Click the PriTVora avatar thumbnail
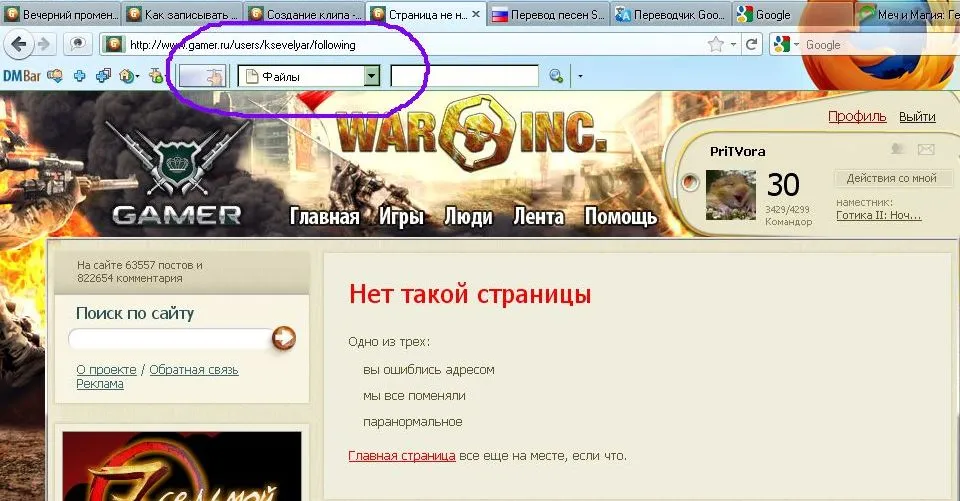The width and height of the screenshot is (960, 501). point(731,194)
